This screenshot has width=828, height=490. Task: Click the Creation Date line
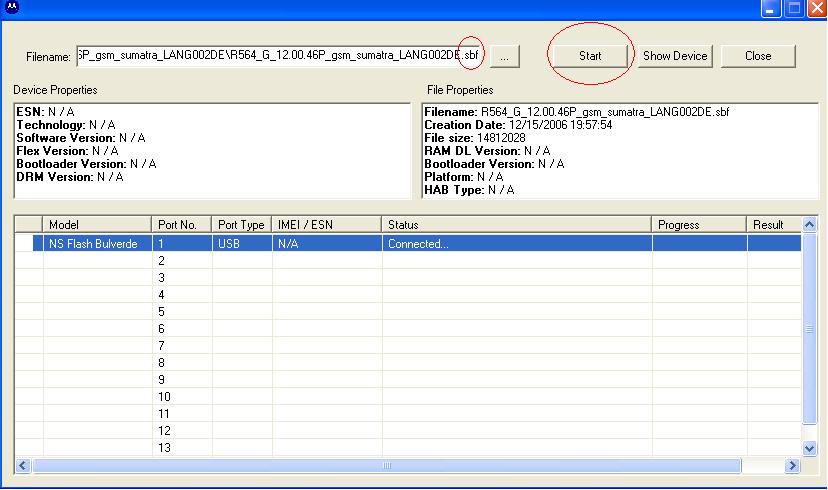(x=519, y=125)
